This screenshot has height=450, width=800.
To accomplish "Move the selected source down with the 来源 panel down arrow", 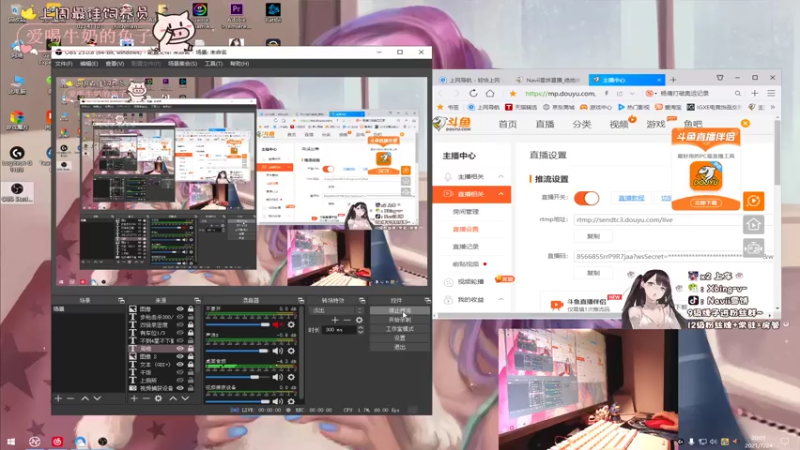I will coord(185,398).
